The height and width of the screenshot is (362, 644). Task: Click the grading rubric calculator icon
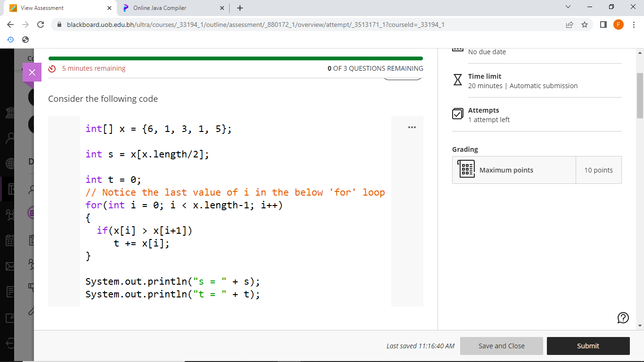(x=466, y=169)
